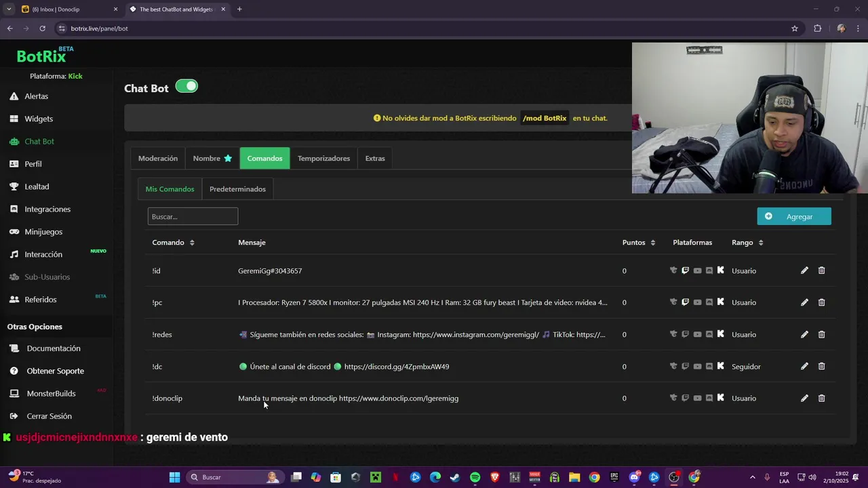868x488 pixels.
Task: Select the Mis Comandos sub-tab
Action: point(170,189)
